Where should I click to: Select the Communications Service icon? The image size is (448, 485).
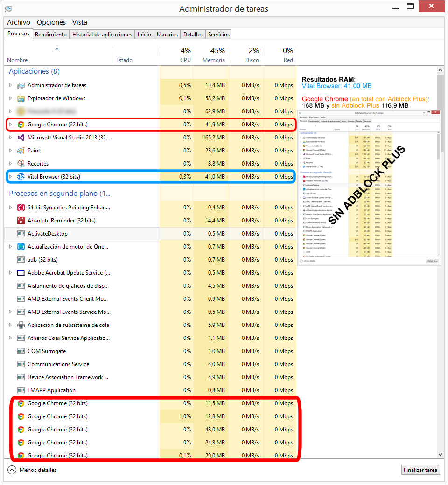tap(21, 364)
